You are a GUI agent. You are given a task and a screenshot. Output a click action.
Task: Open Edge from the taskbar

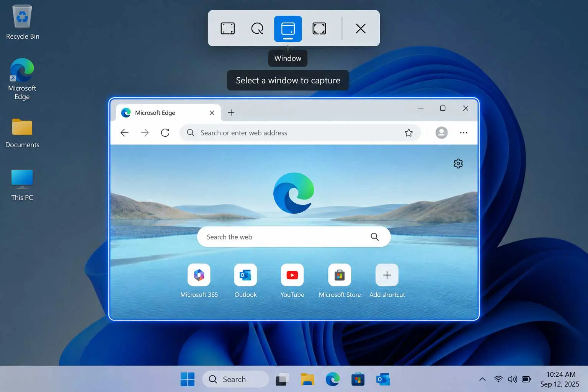[x=333, y=379]
